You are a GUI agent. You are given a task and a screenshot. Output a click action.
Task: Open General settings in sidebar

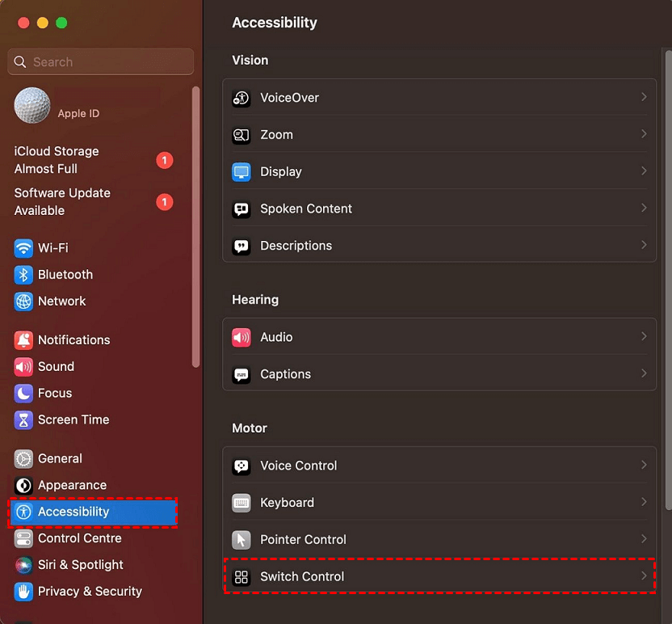tap(60, 458)
